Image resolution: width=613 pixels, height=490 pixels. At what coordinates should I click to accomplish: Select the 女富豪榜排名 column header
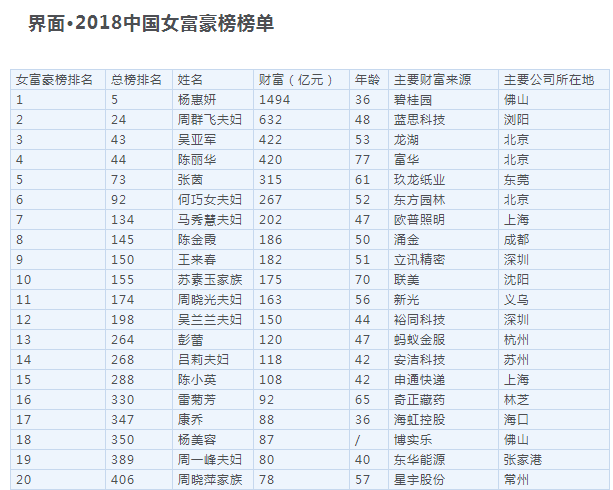pos(54,80)
